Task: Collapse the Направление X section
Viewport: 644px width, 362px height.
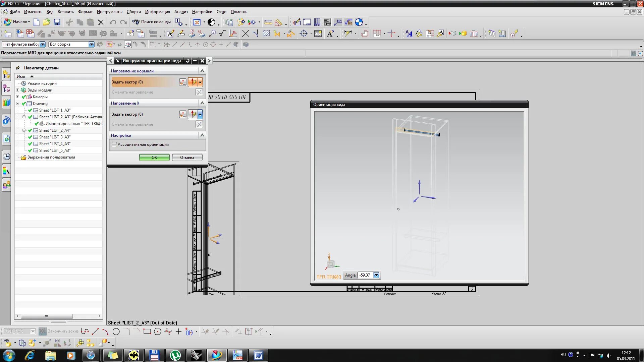Action: (x=202, y=103)
